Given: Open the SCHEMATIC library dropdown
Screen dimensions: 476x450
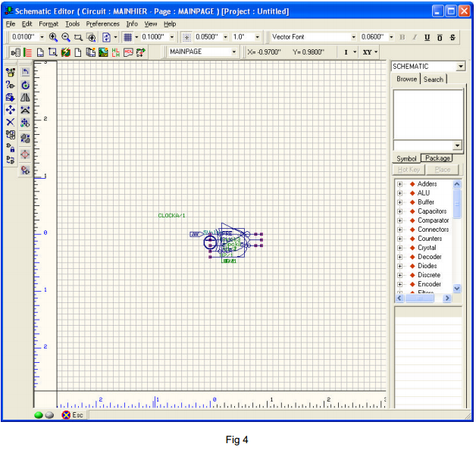Looking at the screenshot, I should pyautogui.click(x=461, y=66).
